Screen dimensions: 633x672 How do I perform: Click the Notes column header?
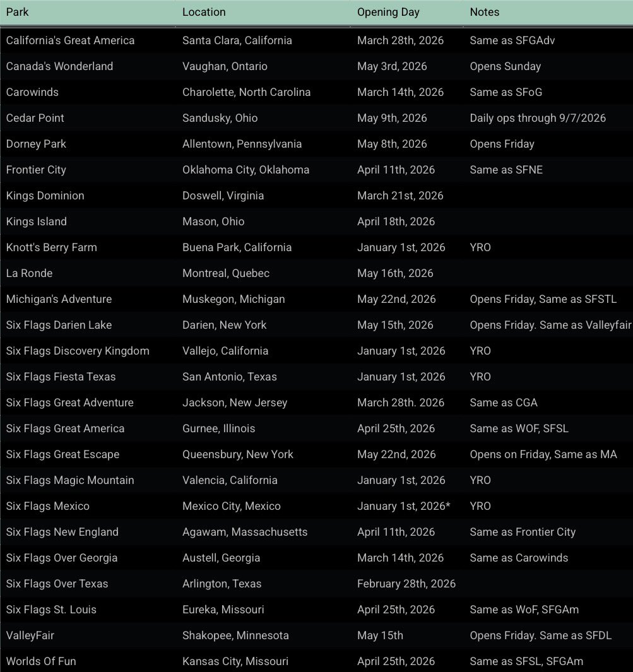tap(485, 12)
